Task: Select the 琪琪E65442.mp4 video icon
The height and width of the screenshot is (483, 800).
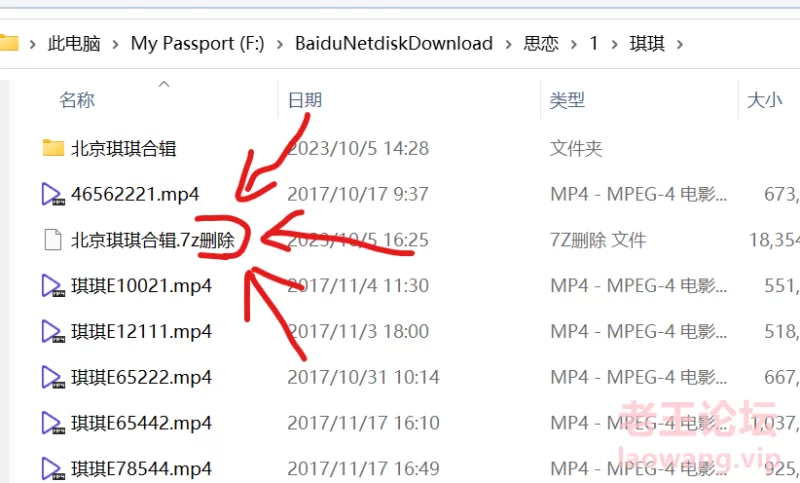Action: [x=53, y=423]
